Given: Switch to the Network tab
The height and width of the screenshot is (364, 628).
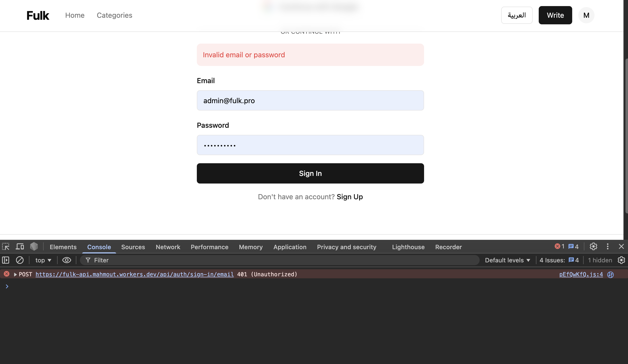Looking at the screenshot, I should pyautogui.click(x=168, y=247).
